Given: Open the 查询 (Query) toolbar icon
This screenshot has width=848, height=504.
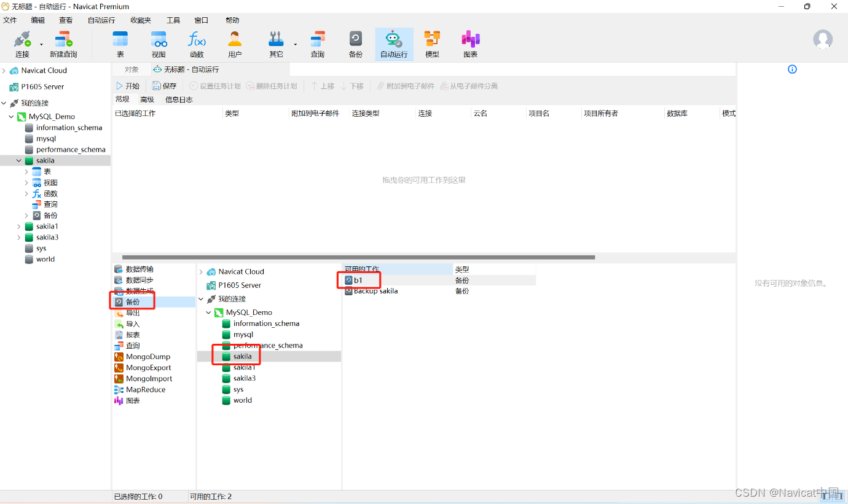Looking at the screenshot, I should click(317, 44).
